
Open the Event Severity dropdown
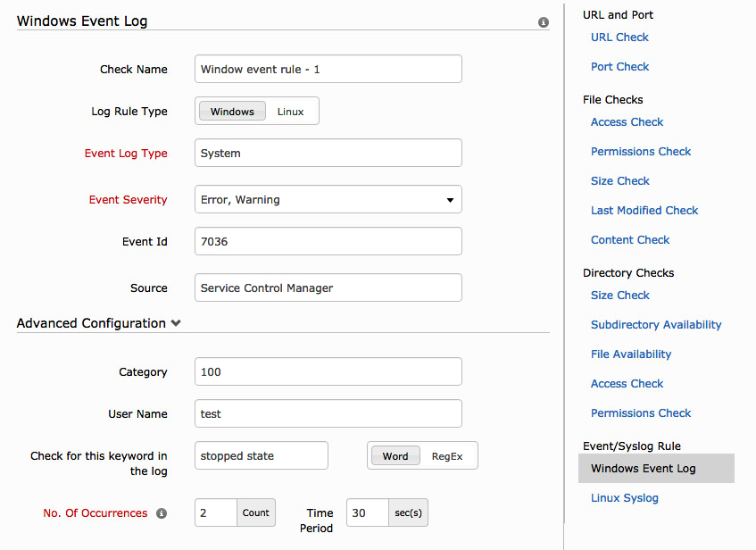coord(450,199)
